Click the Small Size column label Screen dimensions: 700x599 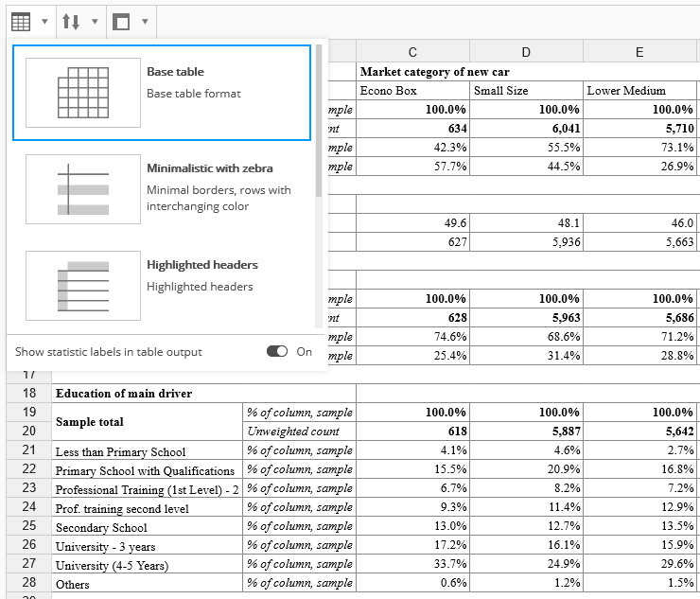(526, 91)
